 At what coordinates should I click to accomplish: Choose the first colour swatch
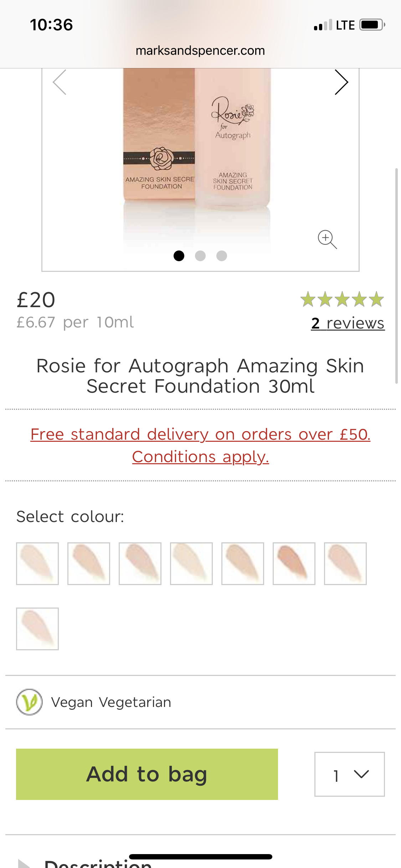(37, 564)
